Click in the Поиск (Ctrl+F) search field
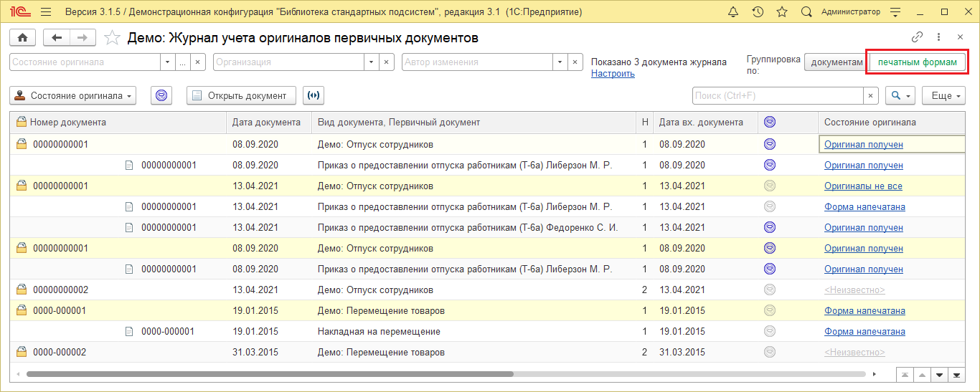Image resolution: width=980 pixels, height=392 pixels. click(x=778, y=95)
